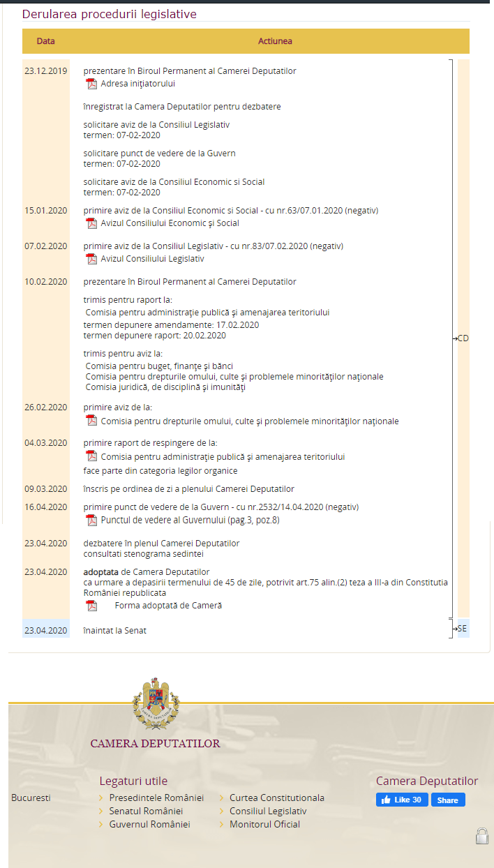Click termen depunere amendamente: 17.02.2020 text
The image size is (494, 868).
pos(171,325)
